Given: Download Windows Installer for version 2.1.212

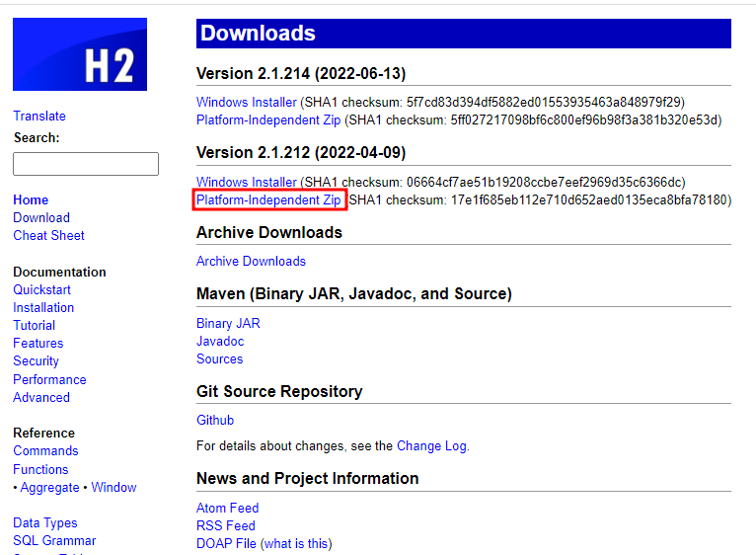Looking at the screenshot, I should [247, 182].
